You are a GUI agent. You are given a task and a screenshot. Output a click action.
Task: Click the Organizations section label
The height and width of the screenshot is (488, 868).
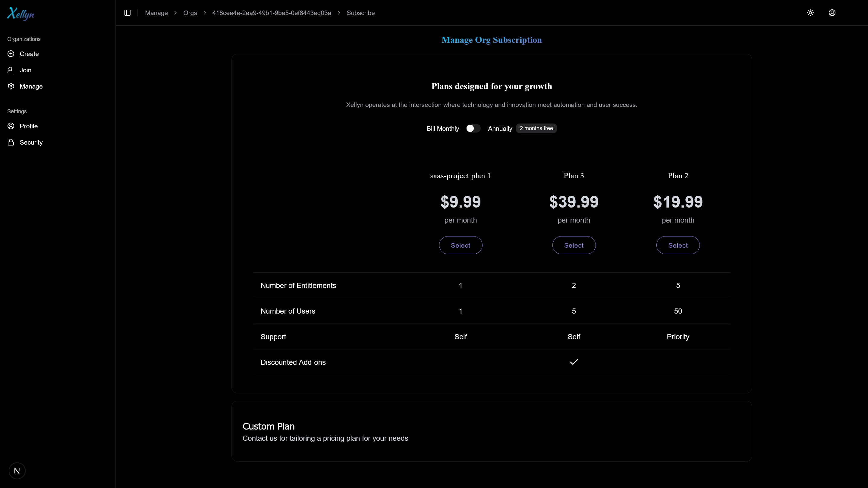click(x=24, y=39)
